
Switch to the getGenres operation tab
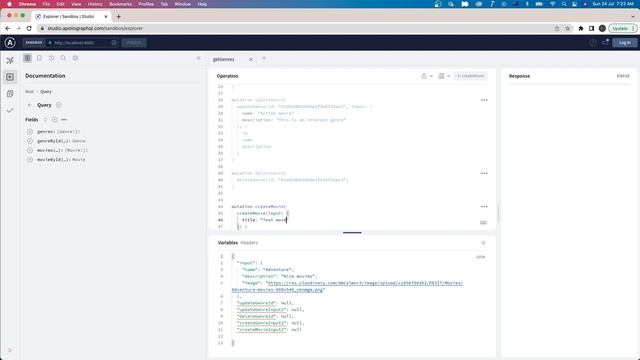[224, 59]
